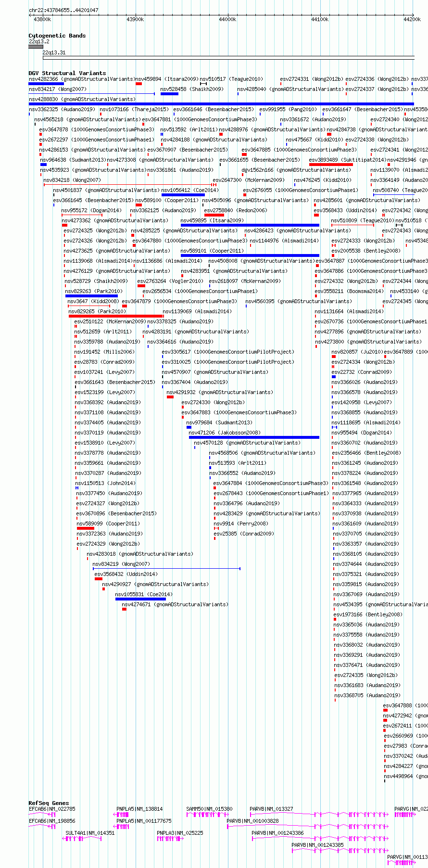Select the 44100k ruler position label
This screenshot has width=428, height=868.
320,19
